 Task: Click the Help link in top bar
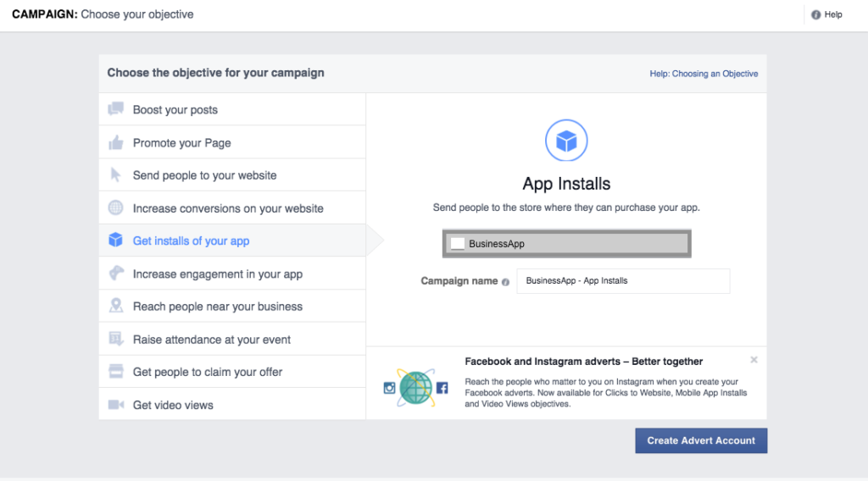[832, 14]
